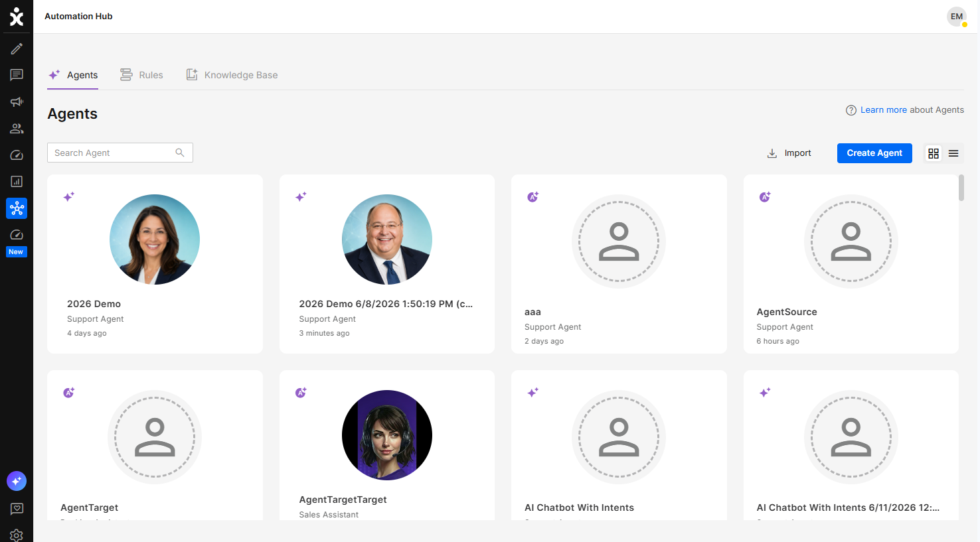980x542 pixels.
Task: Select the active Automation Hub network icon
Action: coord(17,208)
